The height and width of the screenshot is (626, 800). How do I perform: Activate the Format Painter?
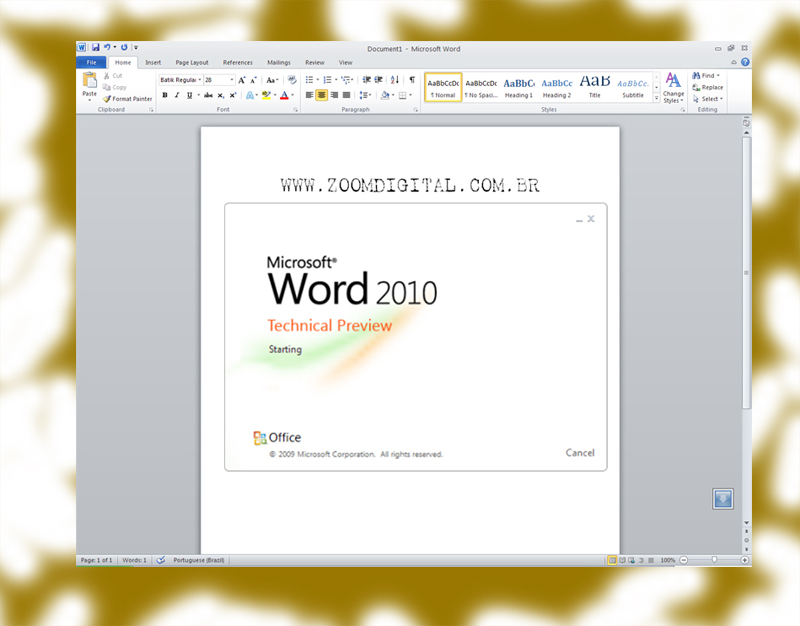point(128,99)
